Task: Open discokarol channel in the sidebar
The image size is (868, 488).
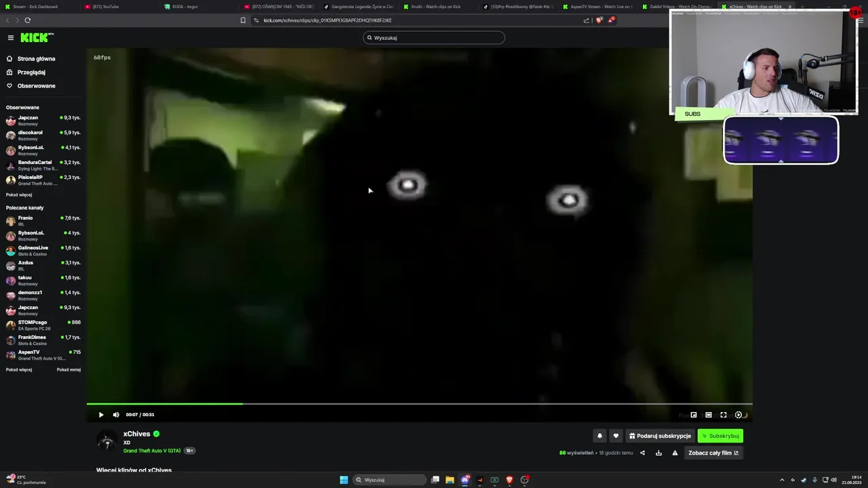Action: (43, 136)
